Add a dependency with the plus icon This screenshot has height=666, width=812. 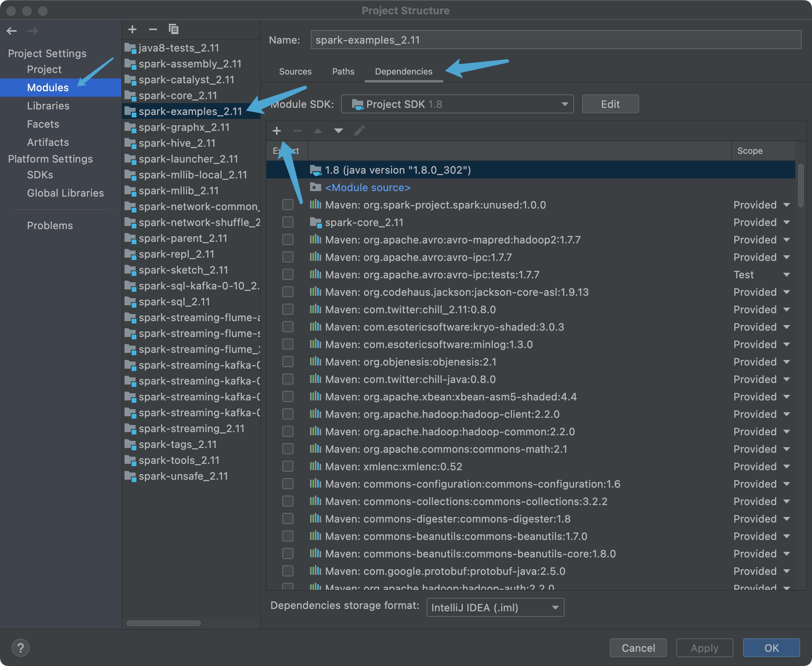[x=277, y=131]
